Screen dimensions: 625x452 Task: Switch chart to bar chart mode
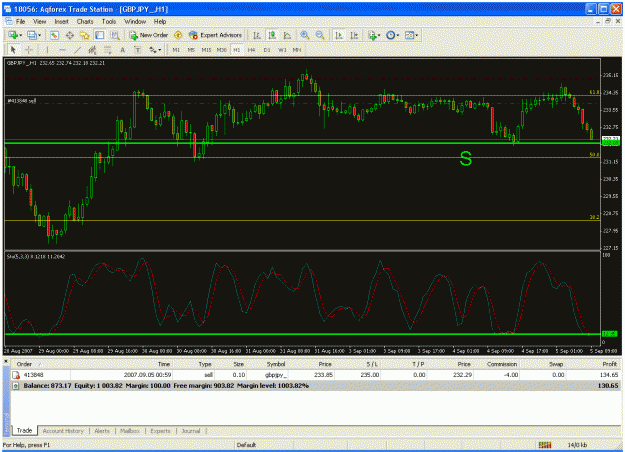[257, 35]
